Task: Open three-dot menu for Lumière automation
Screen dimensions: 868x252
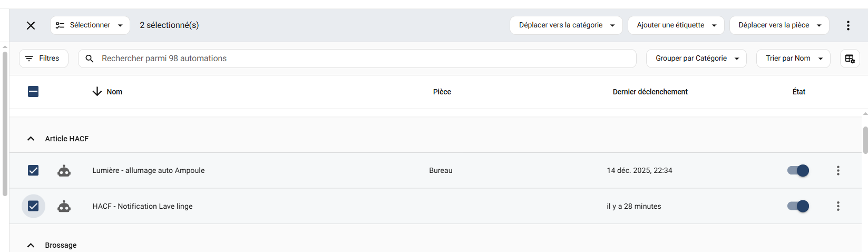Action: coord(838,171)
